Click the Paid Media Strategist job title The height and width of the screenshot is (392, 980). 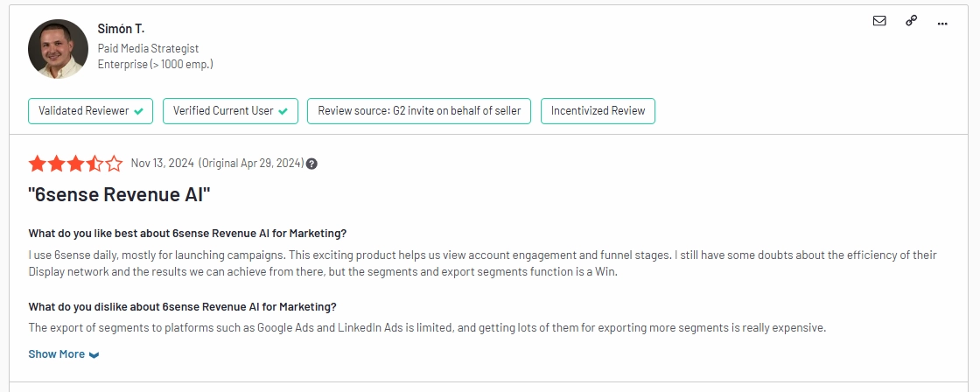148,49
